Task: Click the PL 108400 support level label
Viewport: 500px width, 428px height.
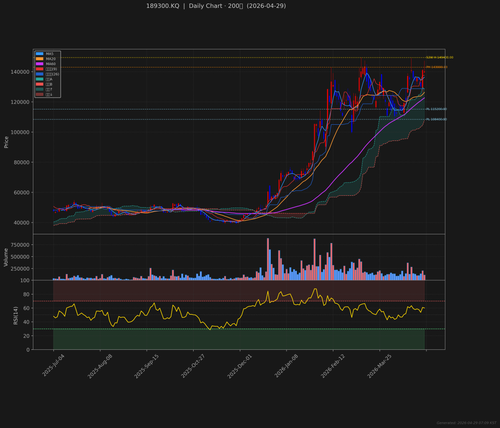Action: coord(436,119)
